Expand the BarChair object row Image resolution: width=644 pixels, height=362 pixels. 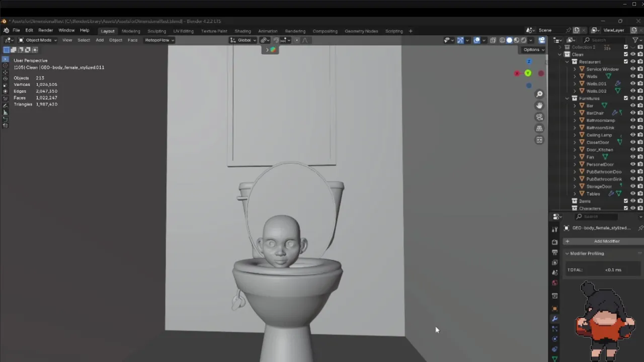click(575, 113)
